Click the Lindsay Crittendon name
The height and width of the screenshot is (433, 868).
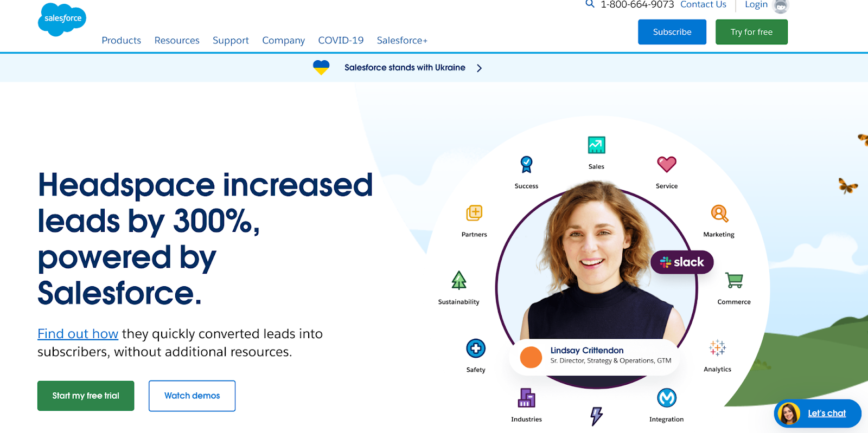tap(587, 351)
